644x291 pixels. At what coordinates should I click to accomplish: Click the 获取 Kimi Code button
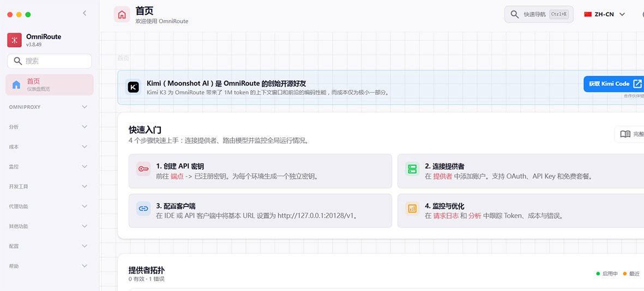613,84
